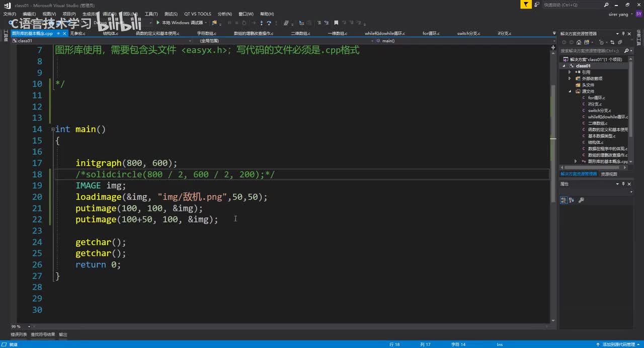Open the 工具(T) menu

(151, 14)
